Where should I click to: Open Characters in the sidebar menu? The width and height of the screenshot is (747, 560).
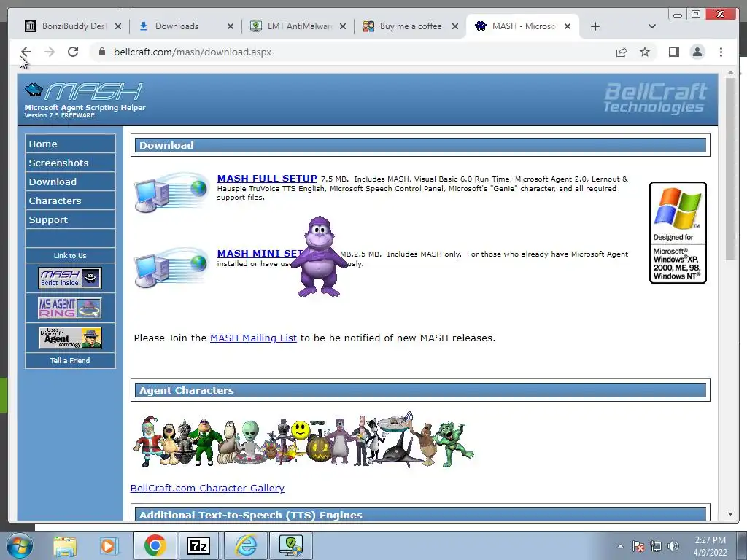tap(70, 201)
